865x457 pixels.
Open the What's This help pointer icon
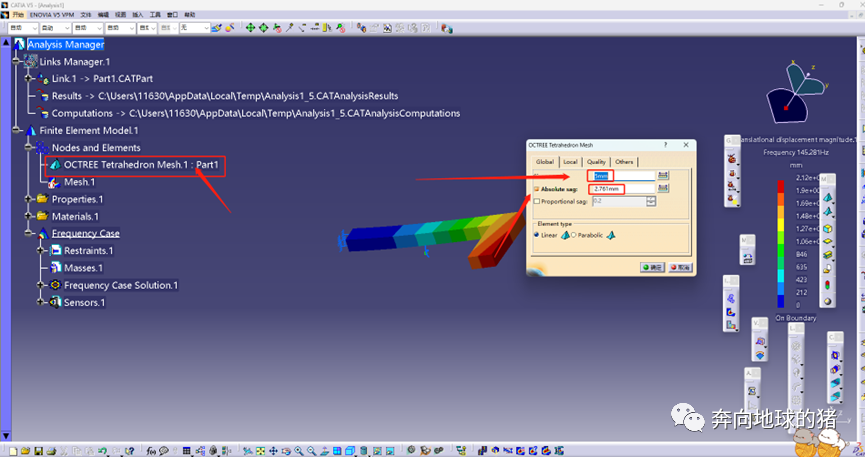129,451
